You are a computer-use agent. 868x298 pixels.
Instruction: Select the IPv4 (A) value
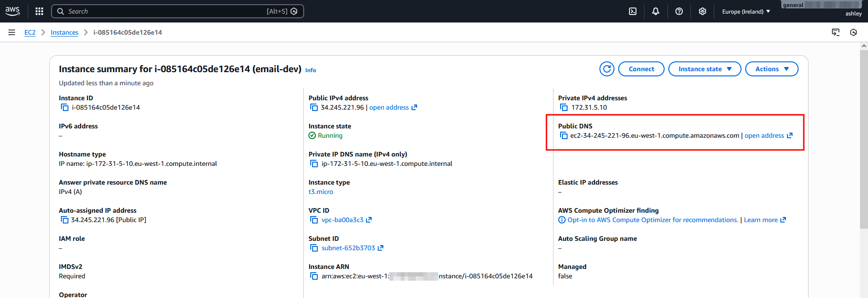point(70,192)
